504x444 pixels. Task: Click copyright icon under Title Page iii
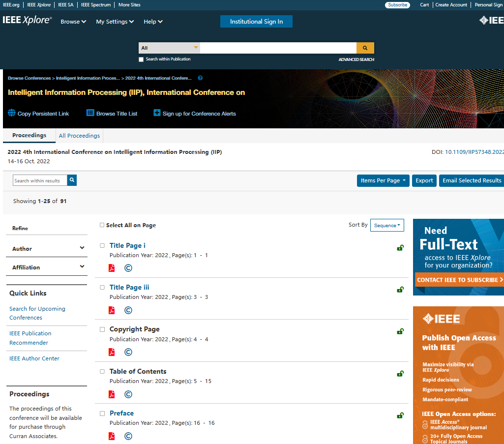click(128, 310)
